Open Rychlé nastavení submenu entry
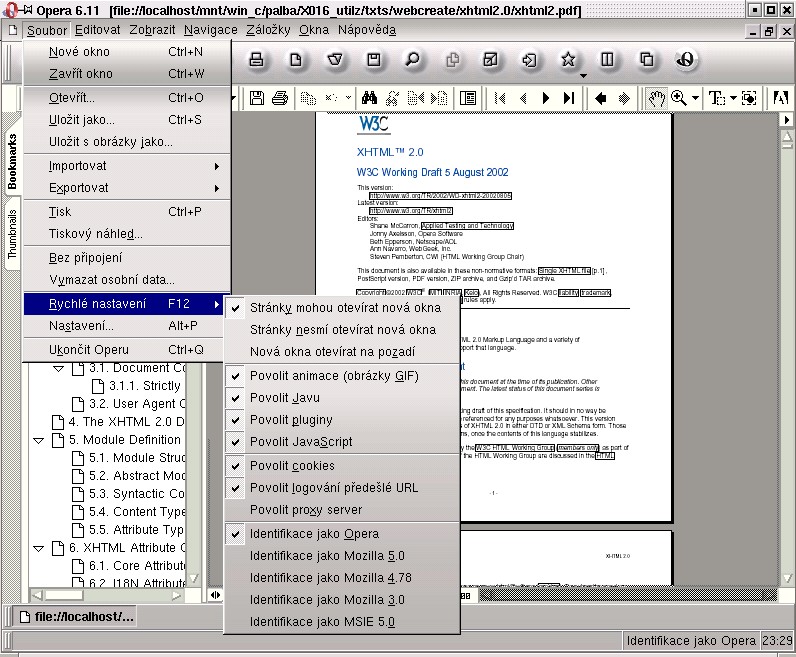The height and width of the screenshot is (657, 796). click(123, 304)
